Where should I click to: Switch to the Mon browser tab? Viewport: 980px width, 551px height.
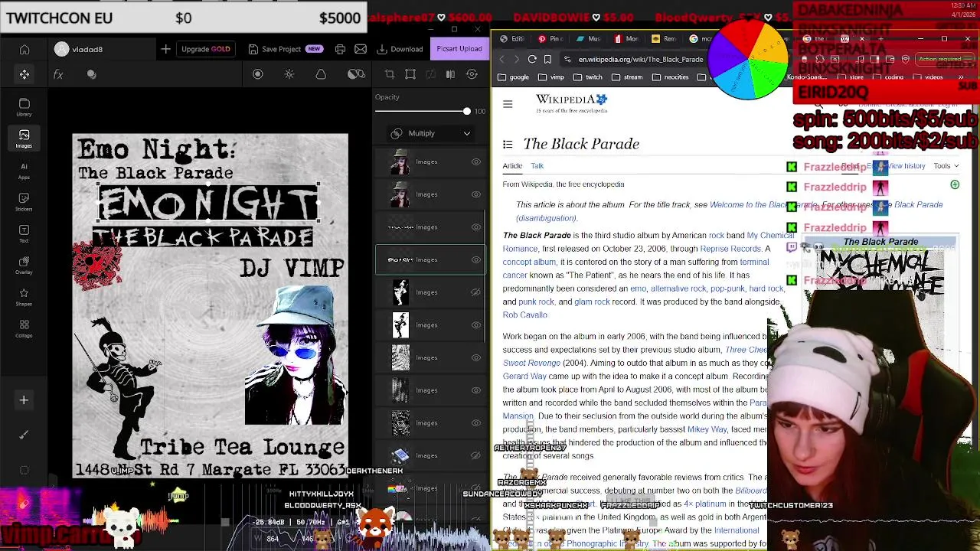(x=627, y=38)
